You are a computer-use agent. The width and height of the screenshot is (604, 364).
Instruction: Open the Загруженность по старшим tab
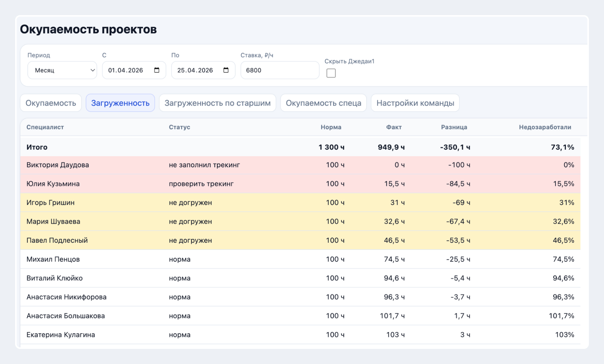point(217,103)
